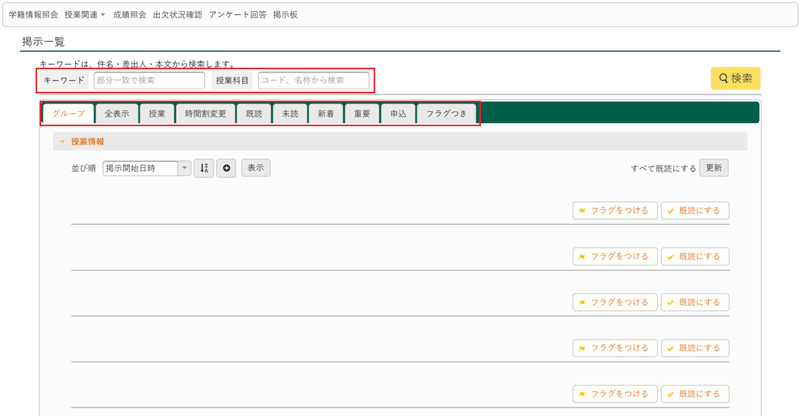
Task: Open 出欠状況確認 in the top menu
Action: click(x=178, y=15)
